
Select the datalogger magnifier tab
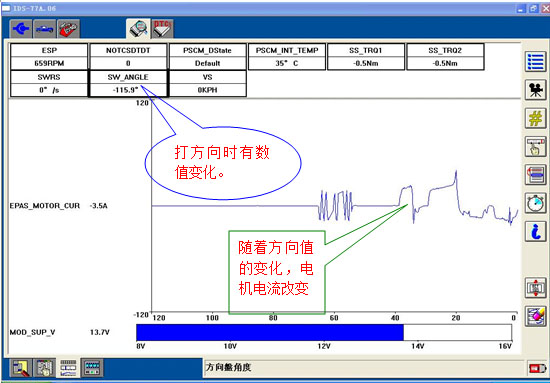[x=139, y=29]
